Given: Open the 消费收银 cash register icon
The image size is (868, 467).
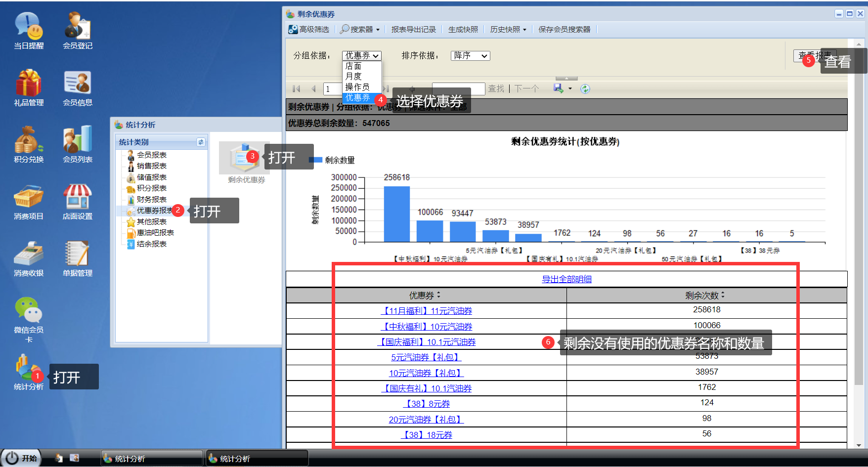Looking at the screenshot, I should pyautogui.click(x=29, y=258).
